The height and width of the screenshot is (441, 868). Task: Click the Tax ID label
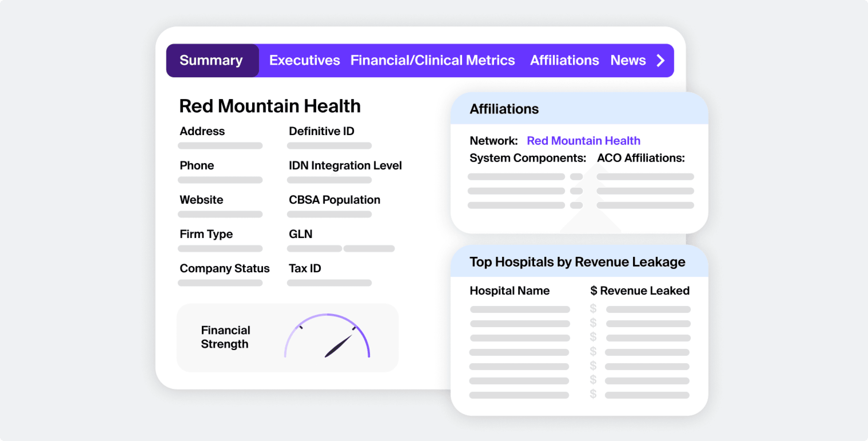pos(305,268)
